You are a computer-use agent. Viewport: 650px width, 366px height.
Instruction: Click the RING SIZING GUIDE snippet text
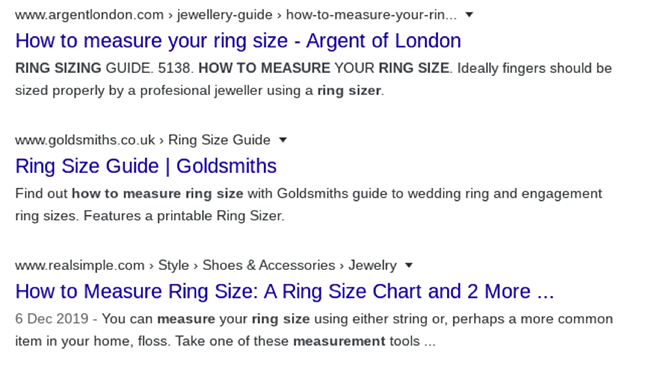tap(84, 68)
